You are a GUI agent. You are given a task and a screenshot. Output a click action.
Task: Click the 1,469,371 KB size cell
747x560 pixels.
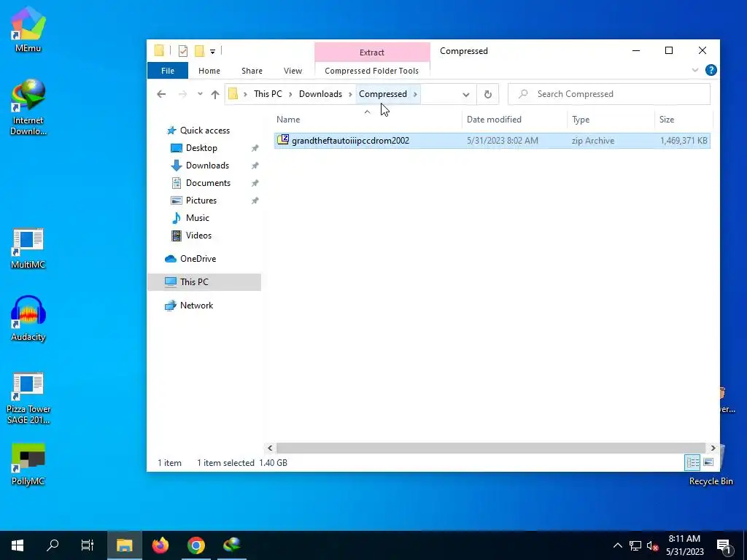point(684,141)
